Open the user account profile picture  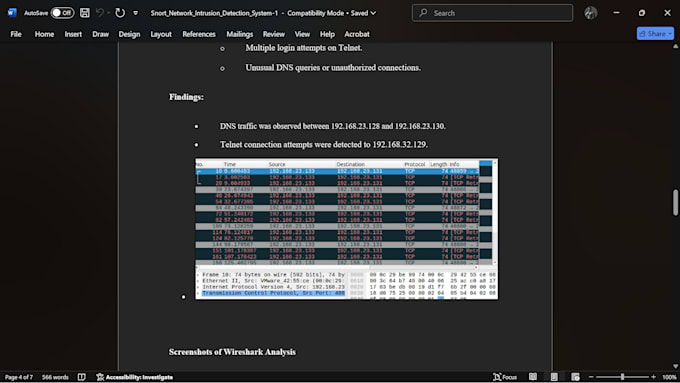[590, 13]
